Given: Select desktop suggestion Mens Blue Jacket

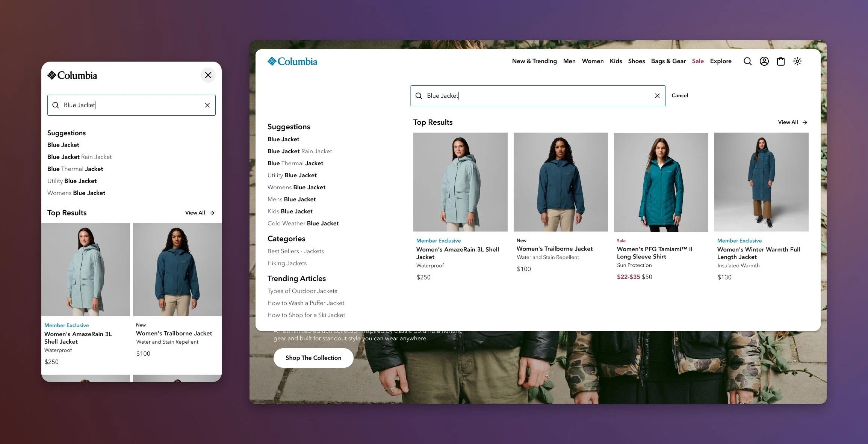Looking at the screenshot, I should pos(291,199).
